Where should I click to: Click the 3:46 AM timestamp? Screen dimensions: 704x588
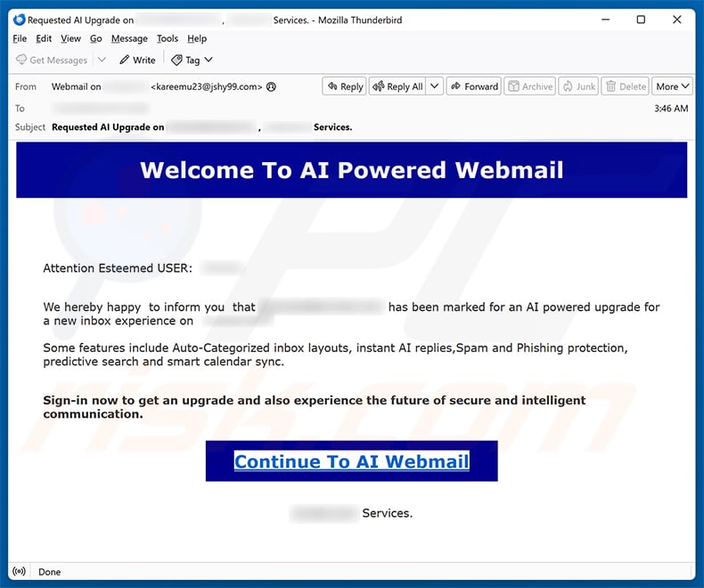click(671, 108)
